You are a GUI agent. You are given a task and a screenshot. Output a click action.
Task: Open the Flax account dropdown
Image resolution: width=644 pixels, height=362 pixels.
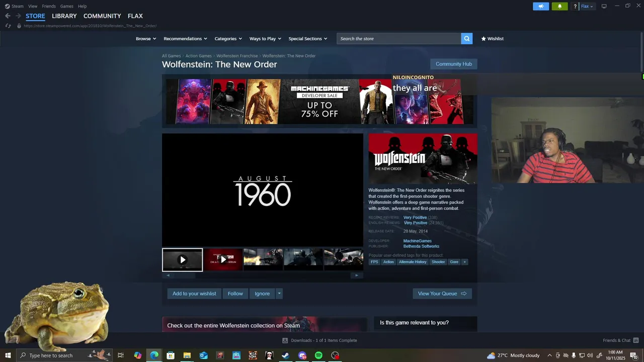tap(587, 7)
